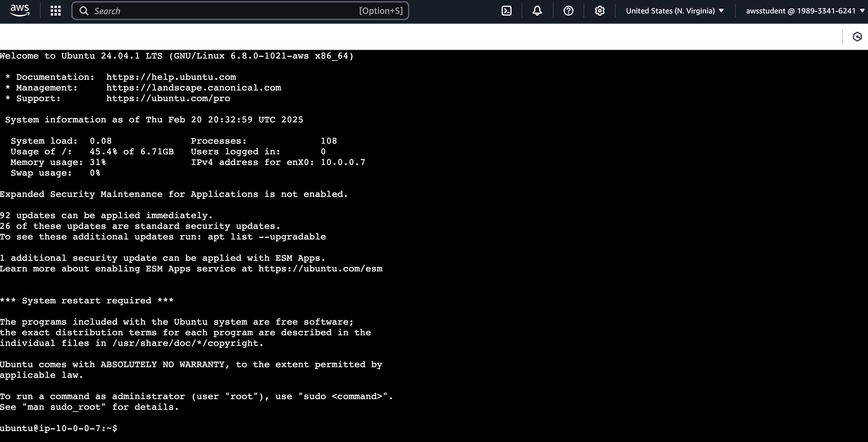The height and width of the screenshot is (442, 868).
Task: Click the hexagon panel icon at right
Action: 857,36
